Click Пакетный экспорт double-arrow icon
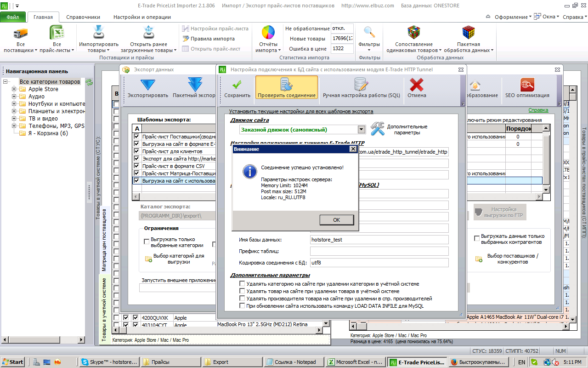Viewport: 588px width, 368px height. coord(195,85)
